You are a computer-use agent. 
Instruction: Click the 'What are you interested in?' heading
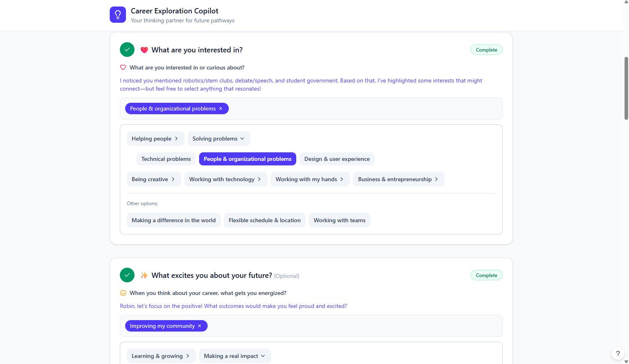(197, 50)
